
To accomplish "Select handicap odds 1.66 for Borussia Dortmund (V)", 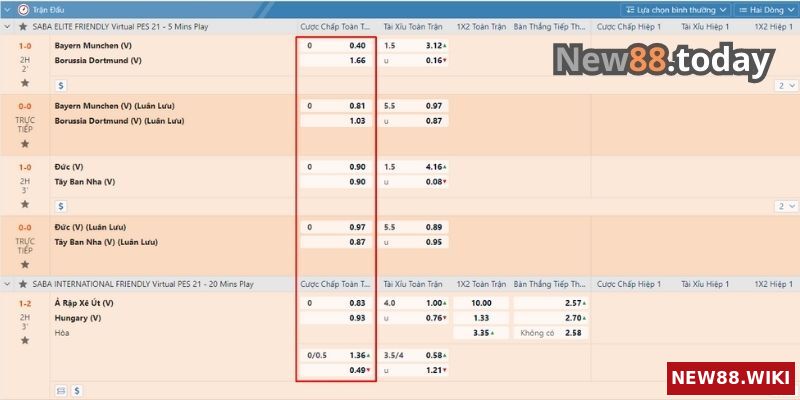I will tap(336, 60).
